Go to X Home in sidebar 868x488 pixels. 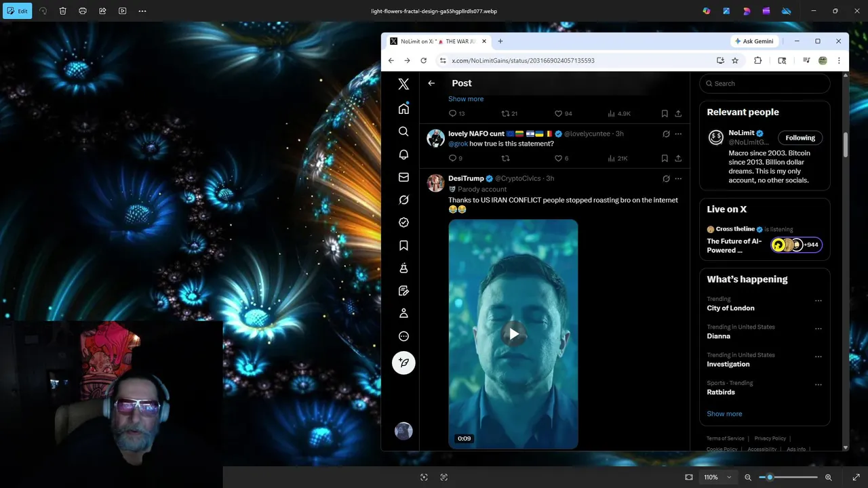pyautogui.click(x=403, y=108)
